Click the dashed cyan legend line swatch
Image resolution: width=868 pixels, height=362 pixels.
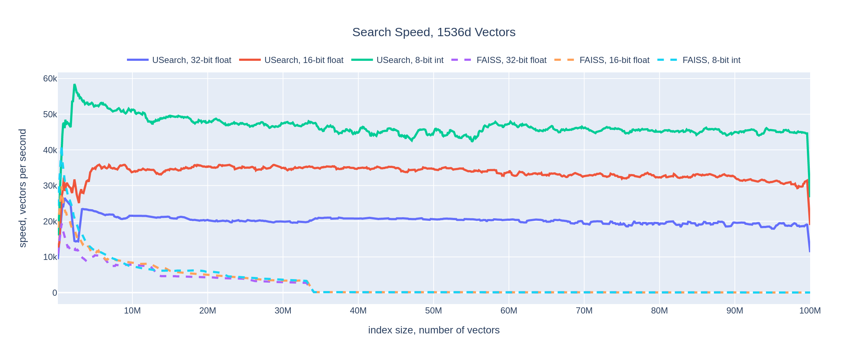[x=668, y=60]
